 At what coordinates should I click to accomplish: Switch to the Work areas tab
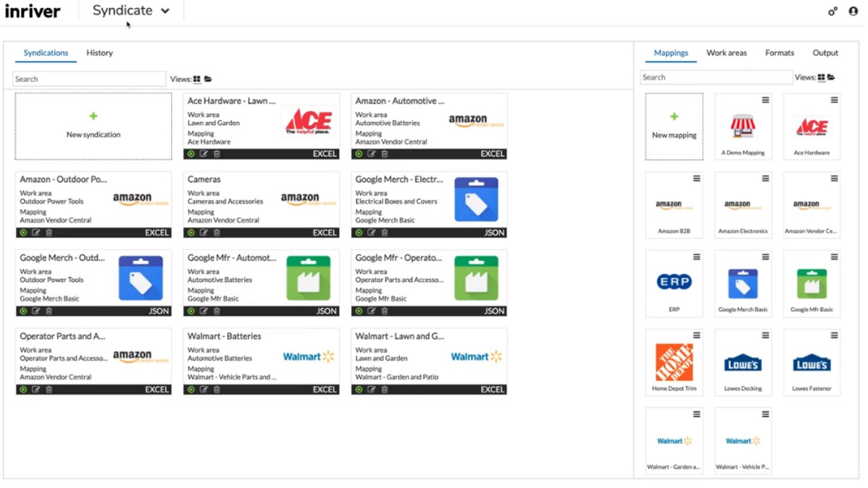click(726, 53)
